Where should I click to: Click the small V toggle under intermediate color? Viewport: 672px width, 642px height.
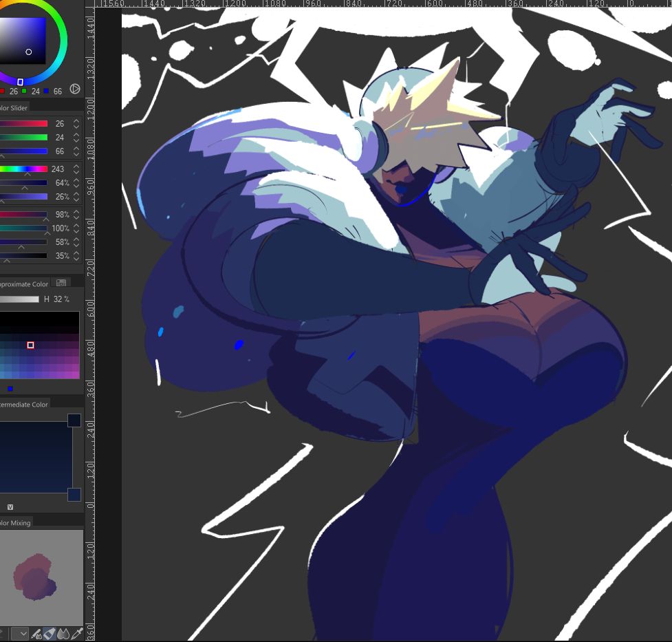pos(10,507)
